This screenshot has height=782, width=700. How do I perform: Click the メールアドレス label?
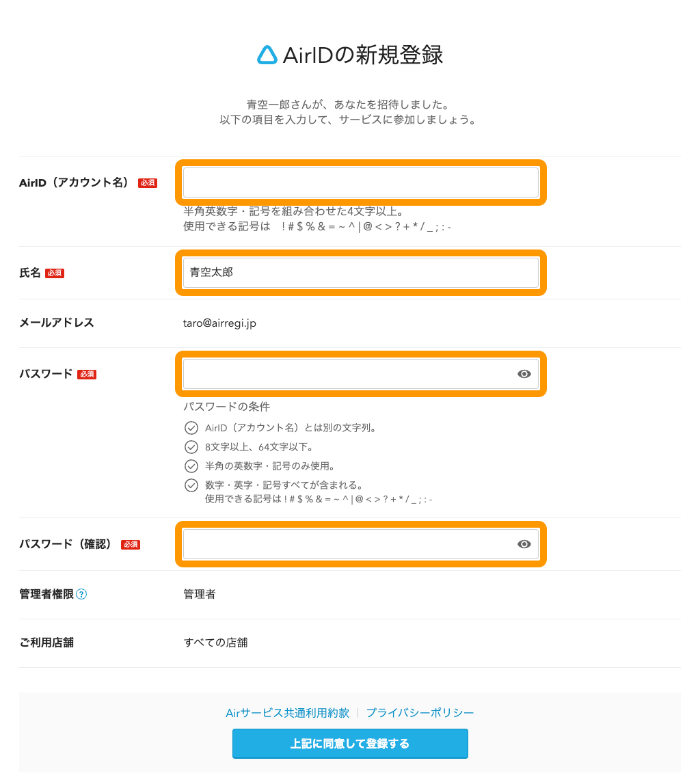click(56, 323)
